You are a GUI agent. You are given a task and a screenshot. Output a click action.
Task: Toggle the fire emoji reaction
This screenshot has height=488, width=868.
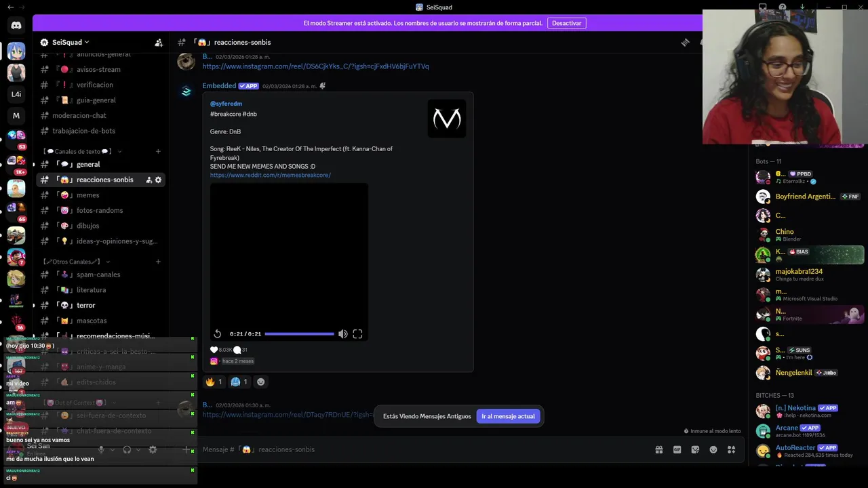(214, 382)
